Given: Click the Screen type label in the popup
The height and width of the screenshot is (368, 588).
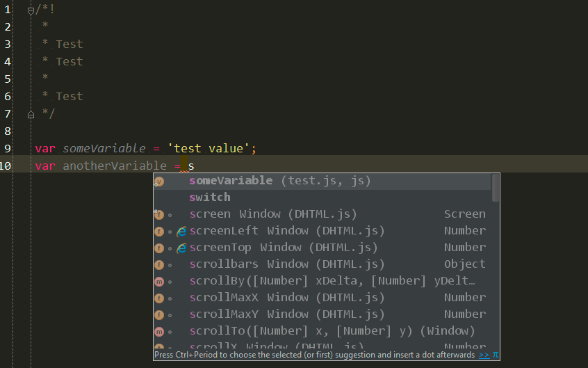Looking at the screenshot, I should 464,214.
